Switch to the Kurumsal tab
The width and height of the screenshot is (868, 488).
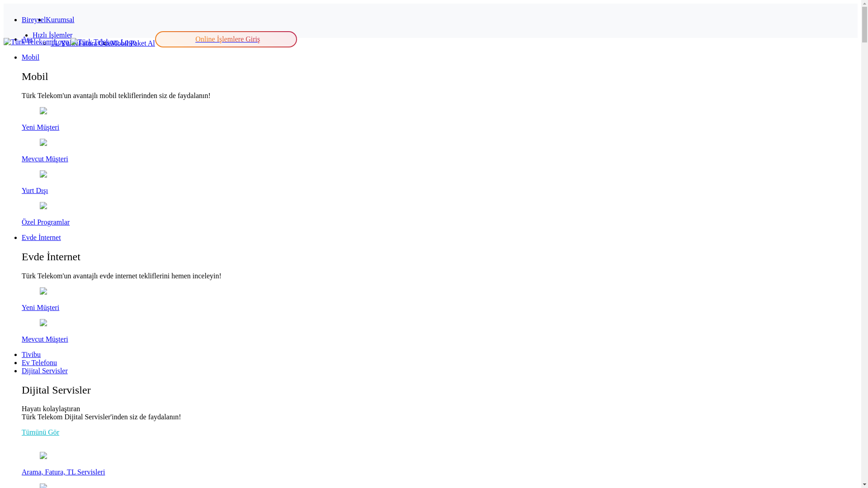[x=60, y=20]
